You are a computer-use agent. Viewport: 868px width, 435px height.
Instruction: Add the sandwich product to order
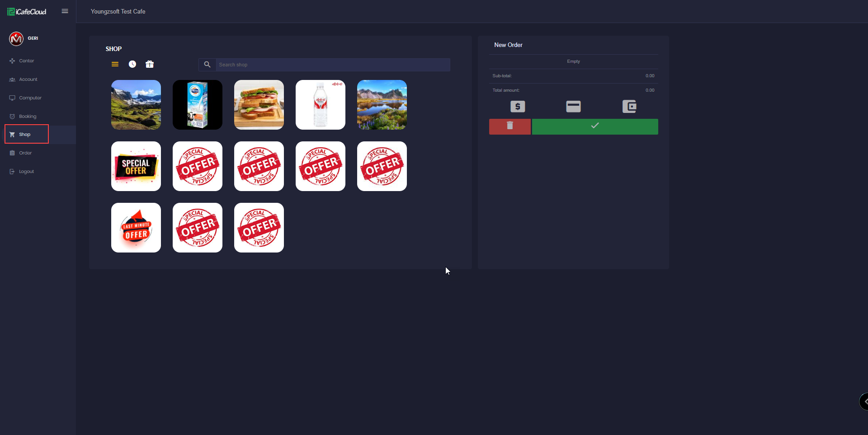pyautogui.click(x=259, y=105)
